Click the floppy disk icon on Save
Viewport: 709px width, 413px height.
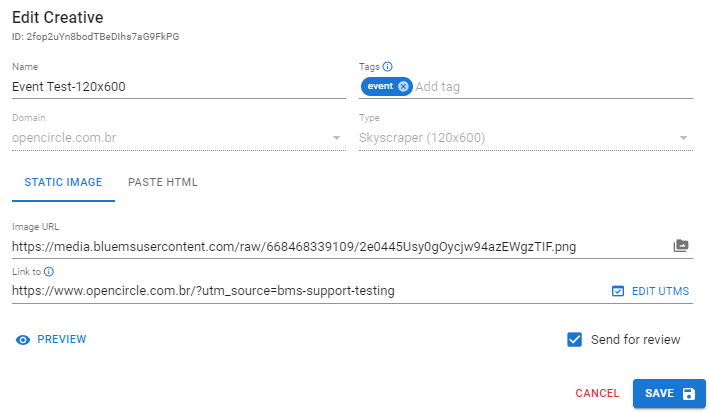click(x=688, y=394)
